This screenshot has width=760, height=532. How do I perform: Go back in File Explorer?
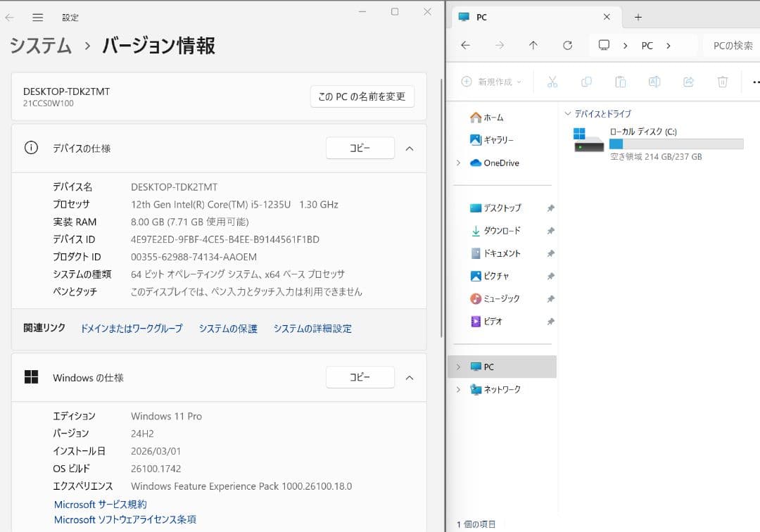(466, 45)
